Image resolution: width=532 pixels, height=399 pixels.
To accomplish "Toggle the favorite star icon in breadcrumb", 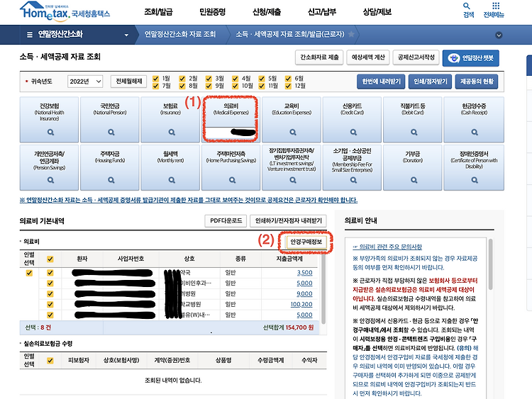I will coord(352,34).
